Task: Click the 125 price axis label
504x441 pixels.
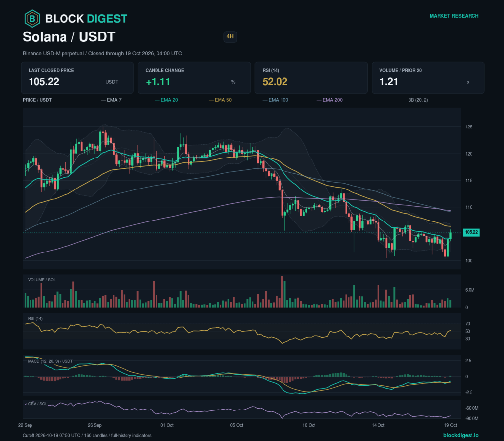Action: point(469,127)
